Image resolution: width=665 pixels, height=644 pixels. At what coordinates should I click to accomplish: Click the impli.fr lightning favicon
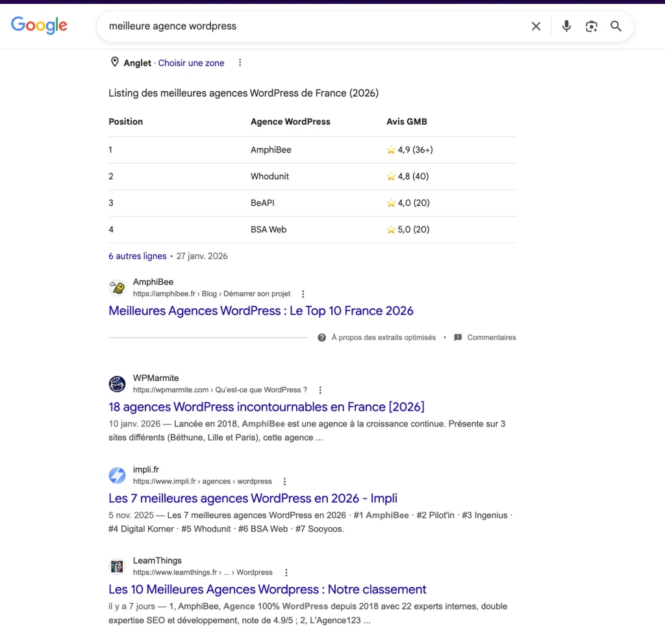coord(117,475)
